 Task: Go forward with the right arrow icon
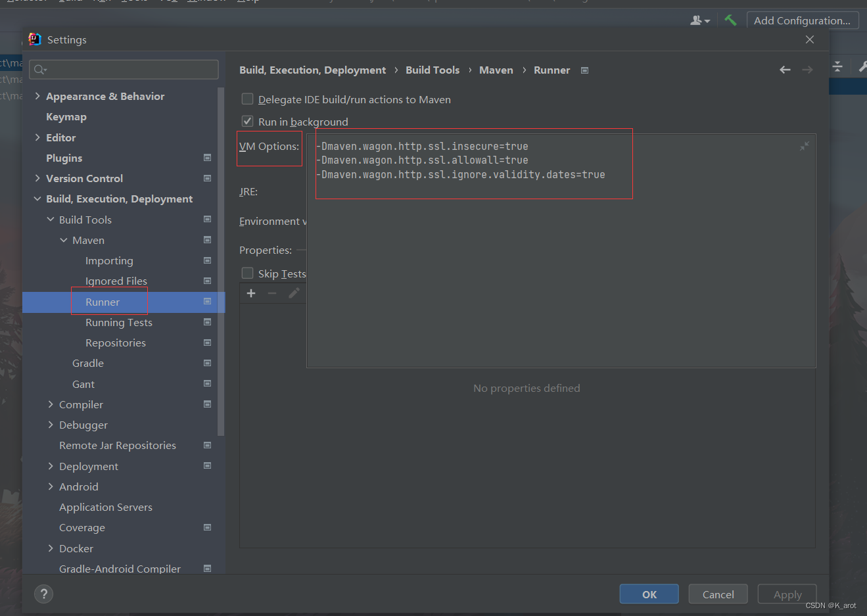(807, 70)
